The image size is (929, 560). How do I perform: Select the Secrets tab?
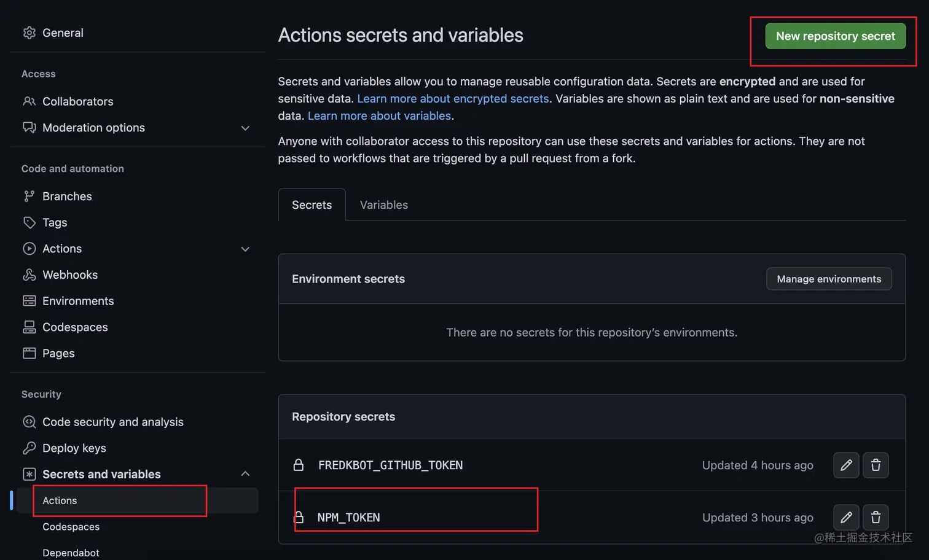(312, 205)
